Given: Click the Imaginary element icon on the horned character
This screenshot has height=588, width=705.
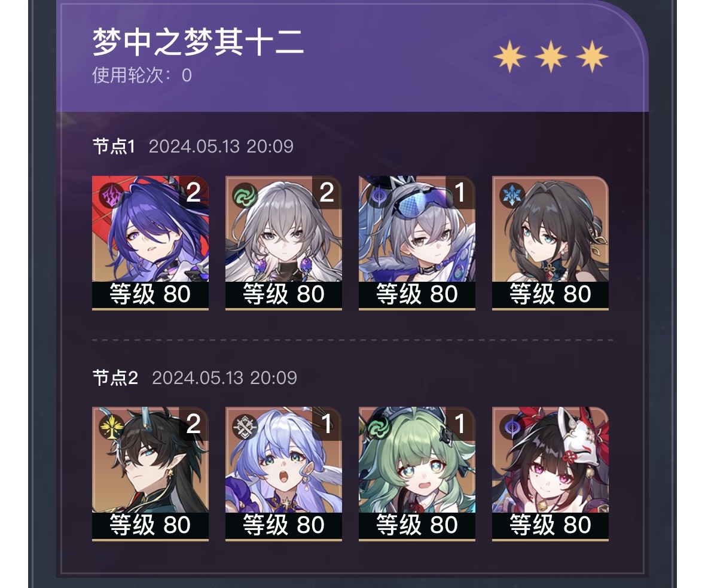Looking at the screenshot, I should [x=111, y=426].
